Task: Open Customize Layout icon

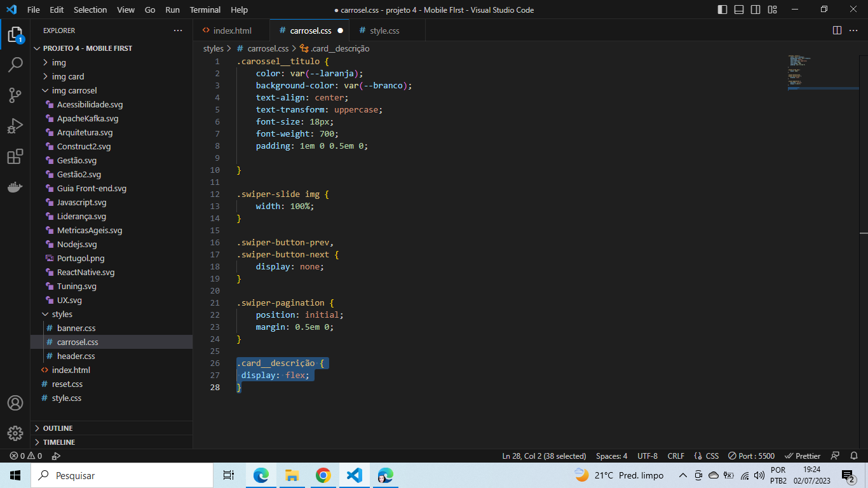Action: [772, 10]
